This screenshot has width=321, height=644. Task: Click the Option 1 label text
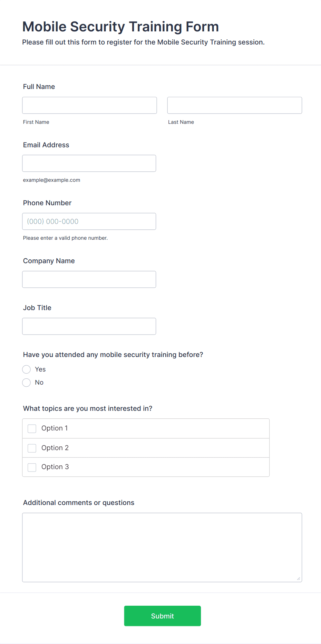[55, 428]
